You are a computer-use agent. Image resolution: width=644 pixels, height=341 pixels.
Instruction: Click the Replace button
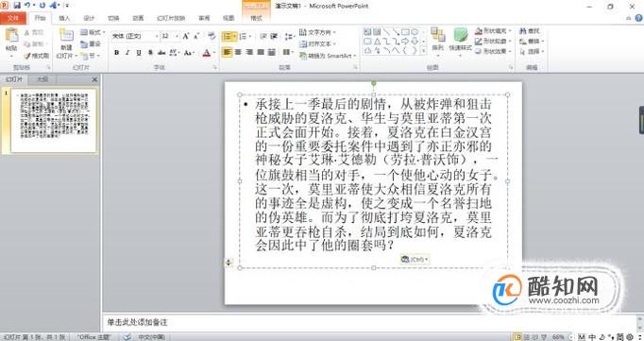point(531,41)
